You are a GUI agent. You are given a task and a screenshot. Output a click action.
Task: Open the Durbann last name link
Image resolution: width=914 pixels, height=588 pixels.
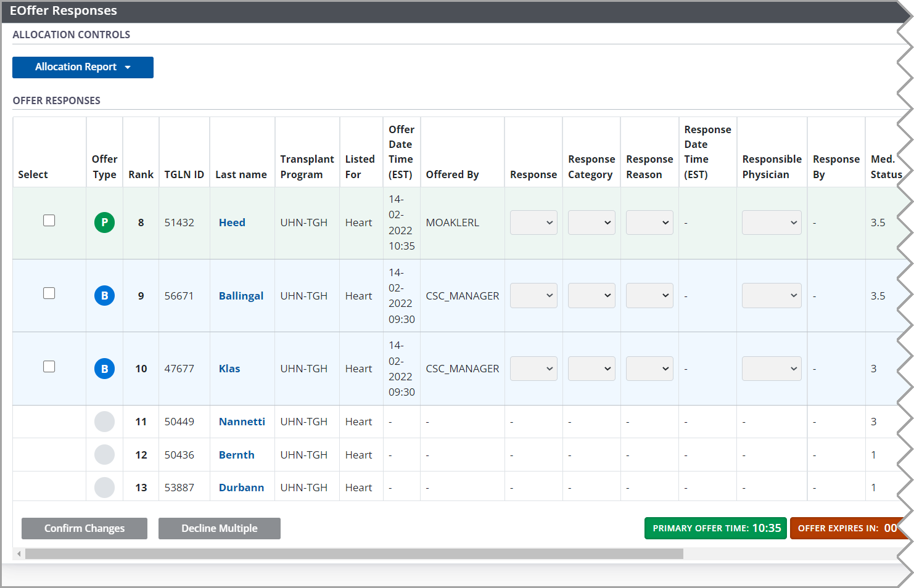tap(241, 488)
